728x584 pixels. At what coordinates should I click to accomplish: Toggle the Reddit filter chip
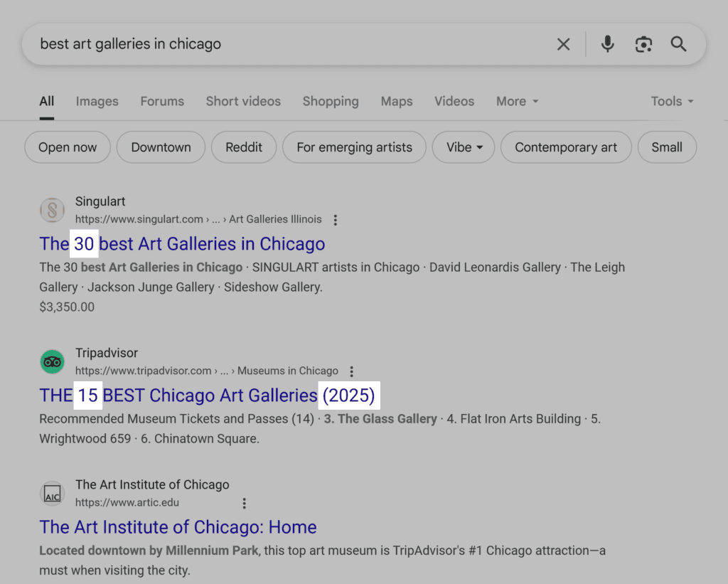pyautogui.click(x=244, y=147)
